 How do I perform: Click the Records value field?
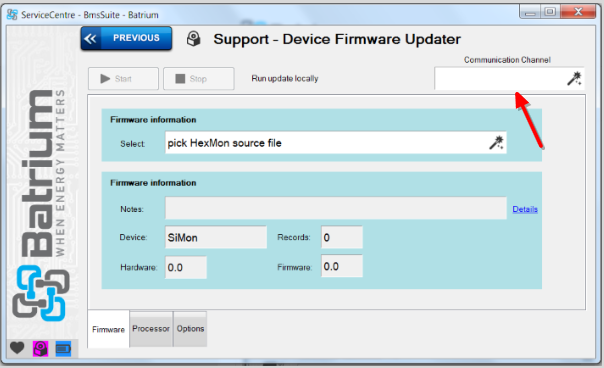coord(342,237)
